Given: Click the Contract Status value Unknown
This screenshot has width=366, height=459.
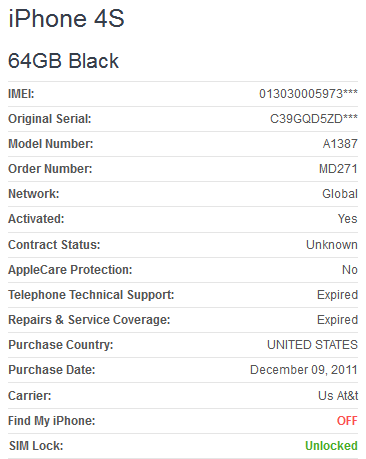Looking at the screenshot, I should pyautogui.click(x=332, y=245).
